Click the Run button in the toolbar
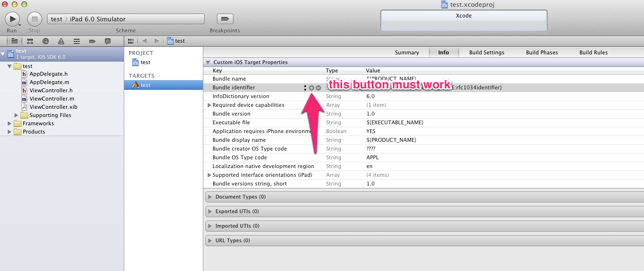 coord(12,19)
